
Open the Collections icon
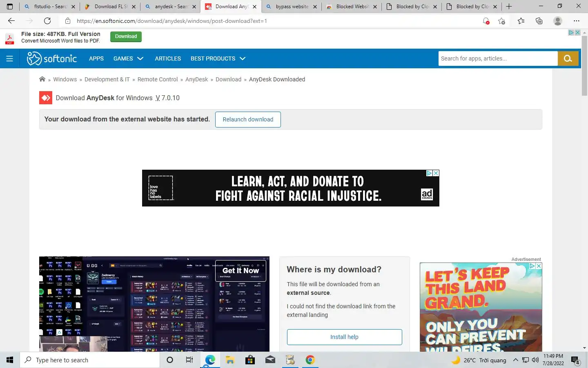coord(539,21)
